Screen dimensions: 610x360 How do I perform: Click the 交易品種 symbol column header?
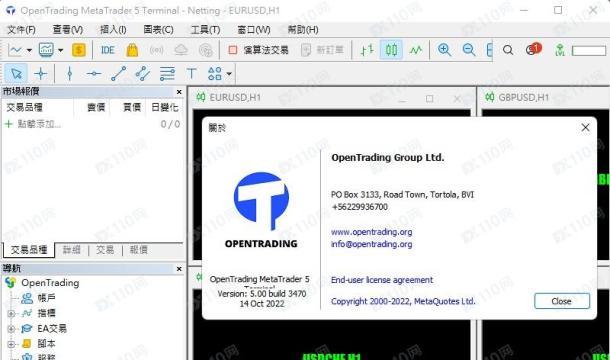click(x=24, y=107)
